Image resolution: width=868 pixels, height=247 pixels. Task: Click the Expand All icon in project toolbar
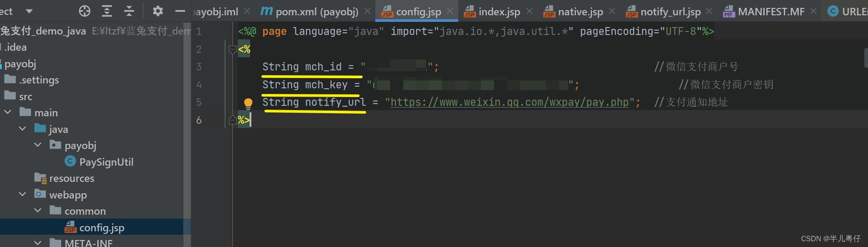[x=107, y=11]
